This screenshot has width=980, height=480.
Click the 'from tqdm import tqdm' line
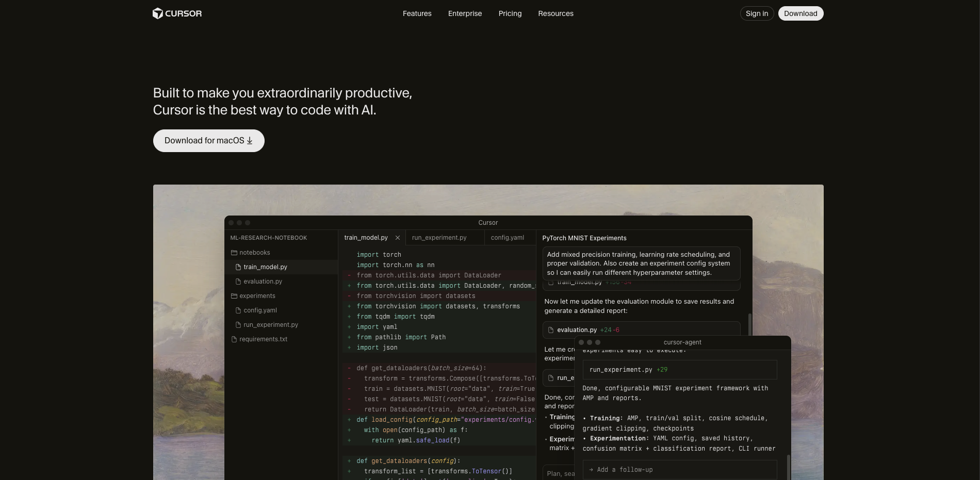click(396, 317)
